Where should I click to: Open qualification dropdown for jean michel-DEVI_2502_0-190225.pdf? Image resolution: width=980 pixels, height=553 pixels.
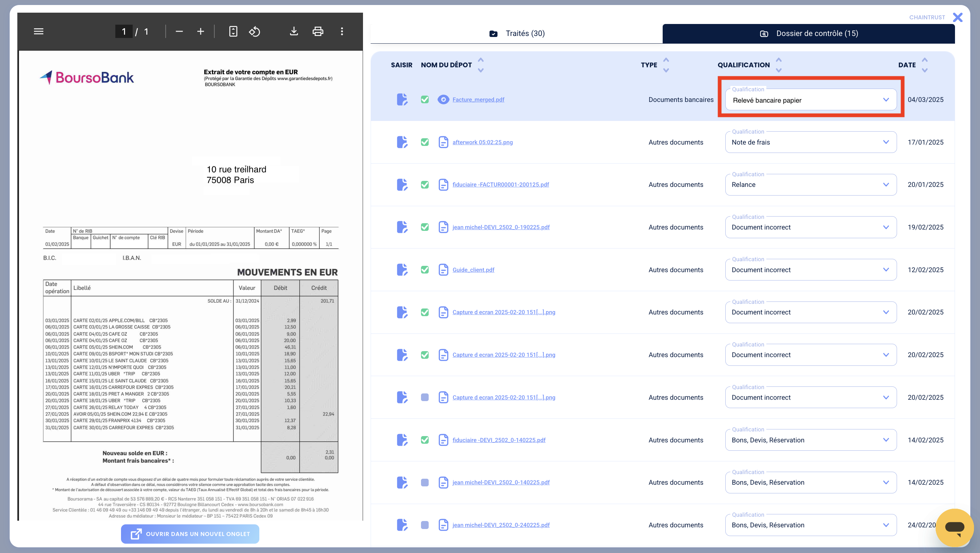(811, 228)
